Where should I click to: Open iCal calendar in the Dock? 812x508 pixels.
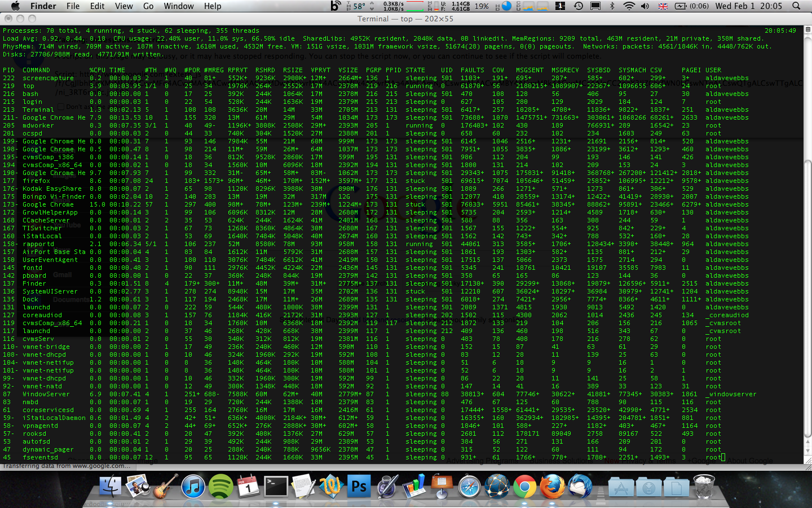click(x=248, y=487)
